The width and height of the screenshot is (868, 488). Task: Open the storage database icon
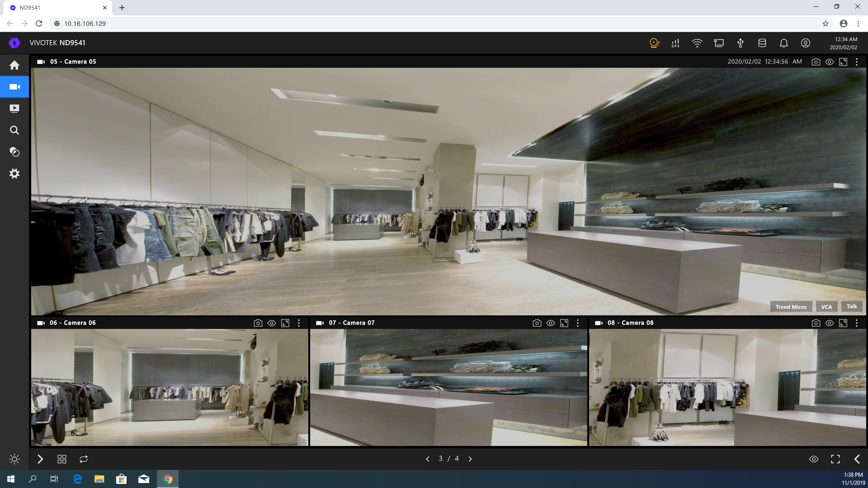pos(762,43)
